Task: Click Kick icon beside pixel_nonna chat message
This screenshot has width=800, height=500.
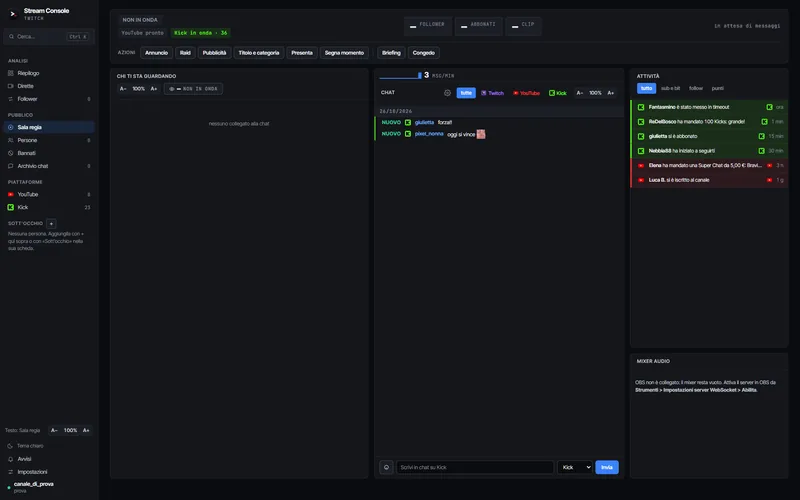Action: [x=408, y=134]
